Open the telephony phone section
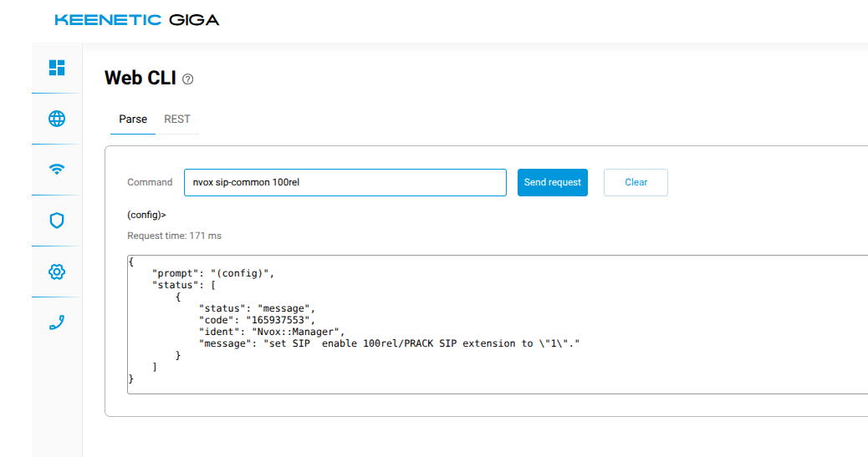 coord(57,322)
